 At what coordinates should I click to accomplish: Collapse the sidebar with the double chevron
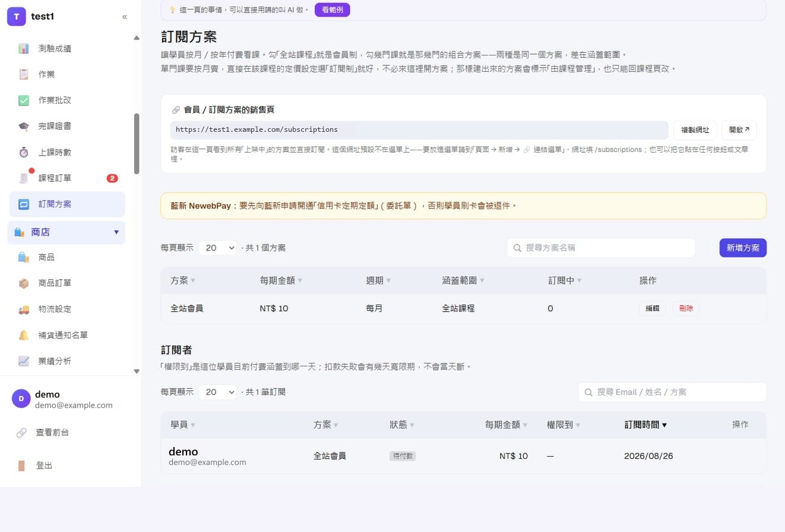coord(125,17)
